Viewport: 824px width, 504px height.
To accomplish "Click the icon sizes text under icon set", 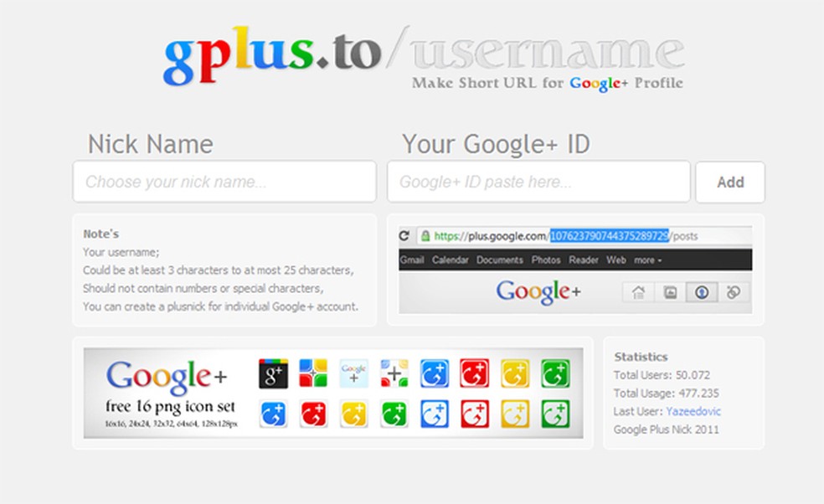I will [171, 424].
